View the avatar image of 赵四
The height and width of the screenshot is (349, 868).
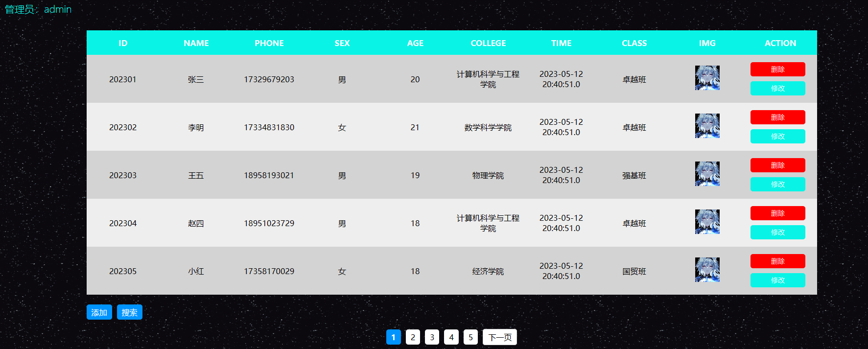pyautogui.click(x=707, y=222)
